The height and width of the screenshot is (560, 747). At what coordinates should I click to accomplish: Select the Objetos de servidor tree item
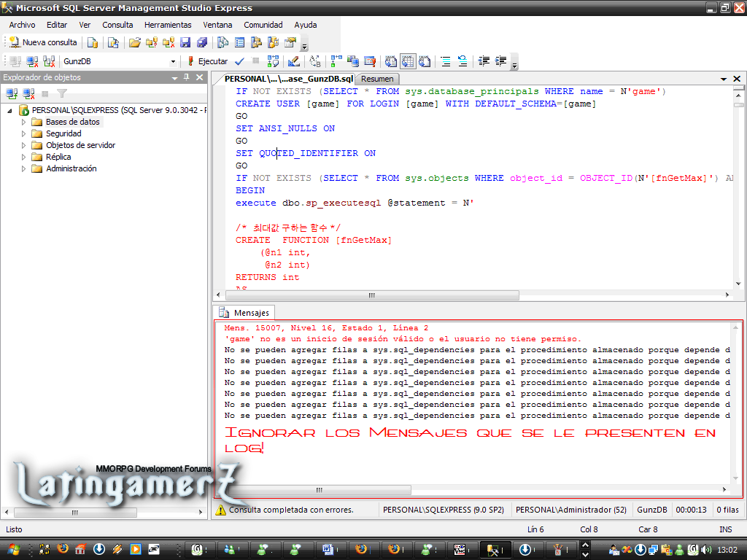(x=80, y=145)
